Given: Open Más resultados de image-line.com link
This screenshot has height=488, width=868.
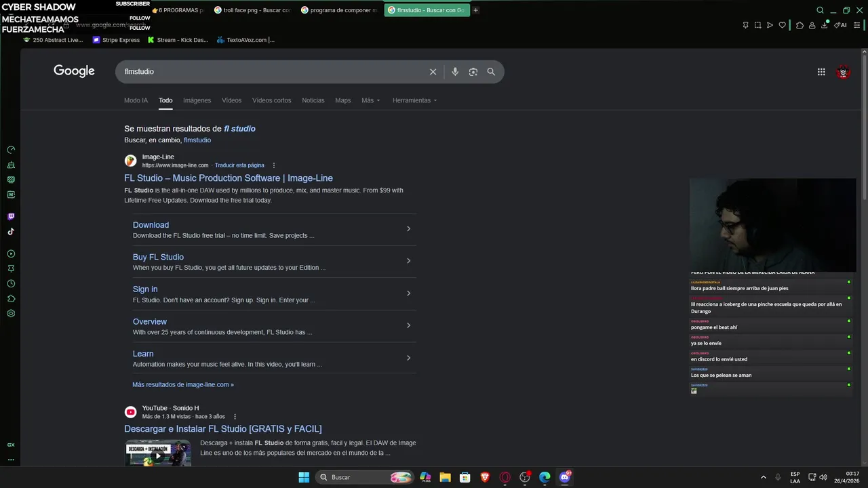Looking at the screenshot, I should click(183, 385).
